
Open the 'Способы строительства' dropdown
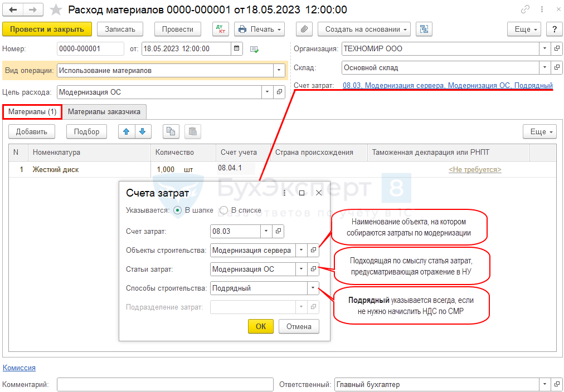tap(313, 288)
